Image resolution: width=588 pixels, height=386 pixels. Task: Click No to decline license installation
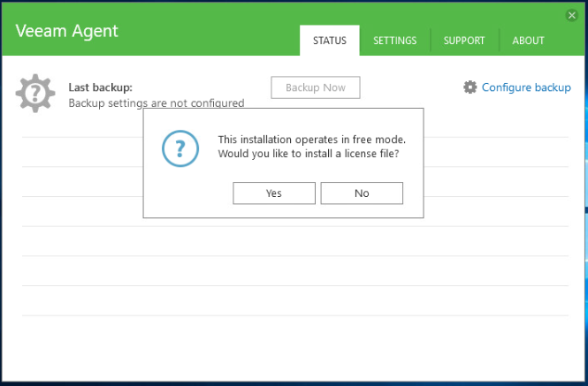point(362,193)
